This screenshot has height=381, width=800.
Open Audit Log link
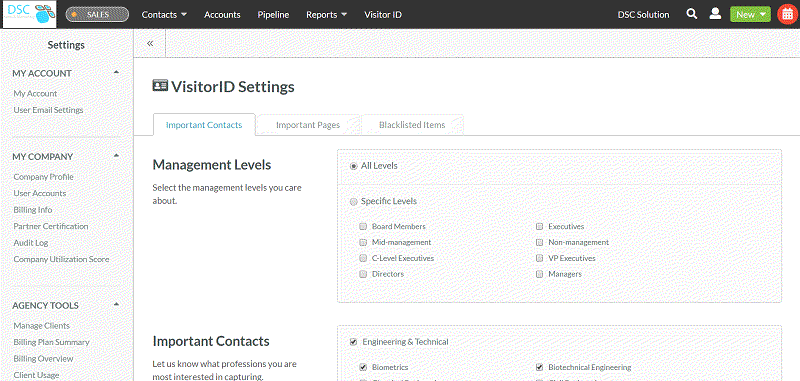click(x=31, y=243)
